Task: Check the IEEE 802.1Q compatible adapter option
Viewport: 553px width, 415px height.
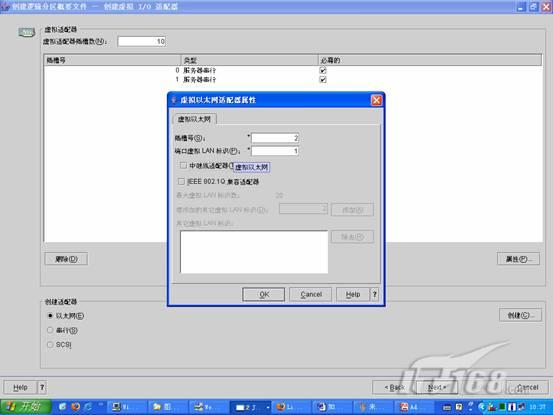Action: [x=181, y=182]
